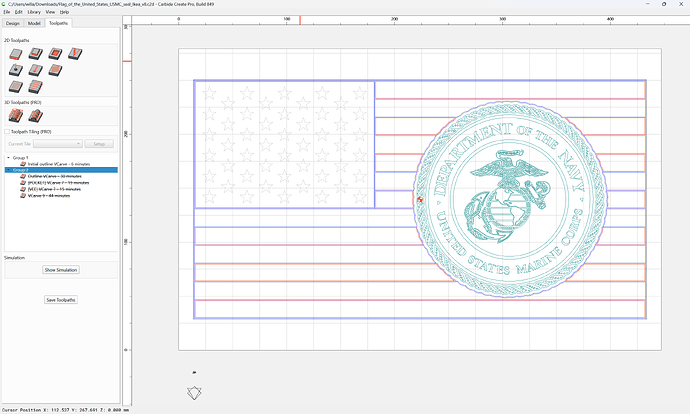Open the Help menu

coord(64,12)
